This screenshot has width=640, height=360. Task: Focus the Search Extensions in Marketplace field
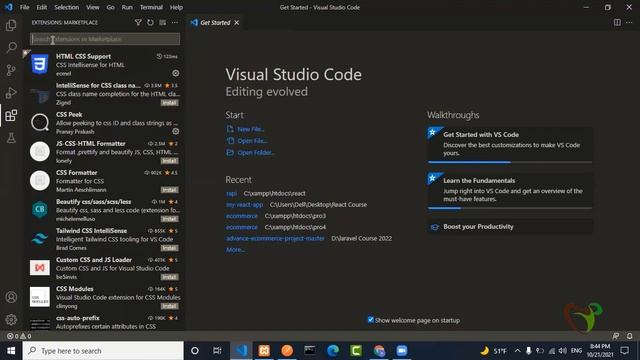click(x=105, y=39)
